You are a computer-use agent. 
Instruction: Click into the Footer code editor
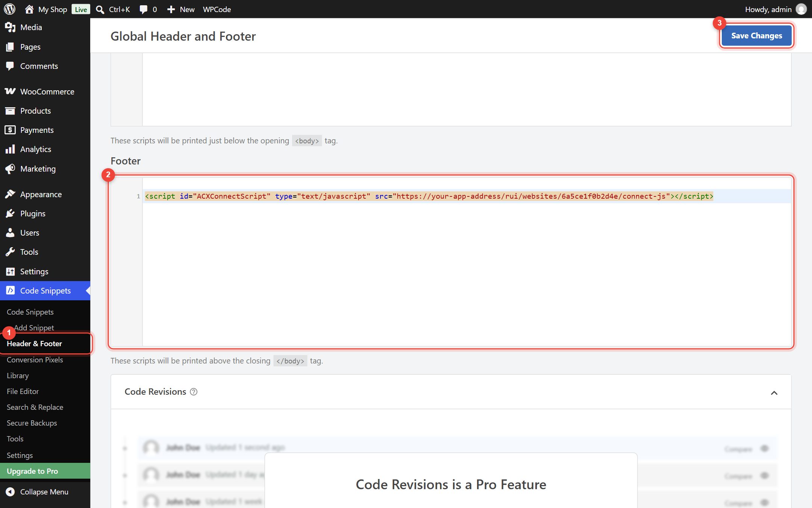(451, 262)
